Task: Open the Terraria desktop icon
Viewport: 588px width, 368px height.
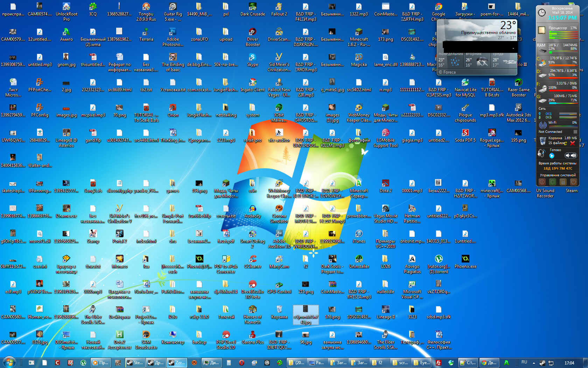Action: pyautogui.click(x=146, y=34)
